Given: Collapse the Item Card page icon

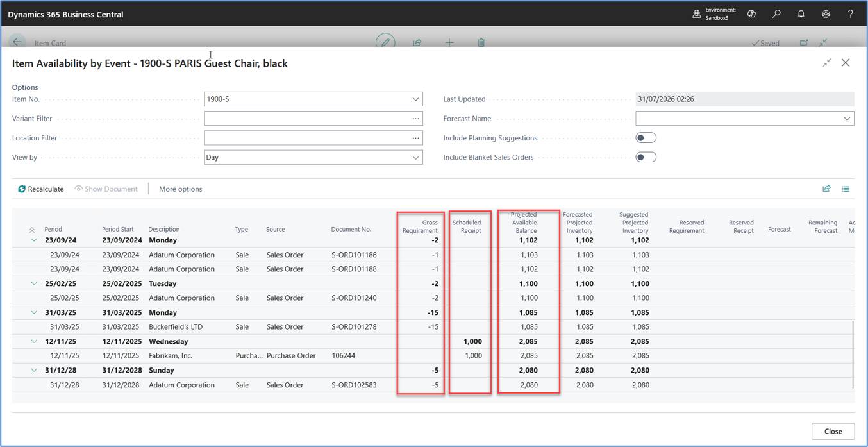Looking at the screenshot, I should coord(823,43).
